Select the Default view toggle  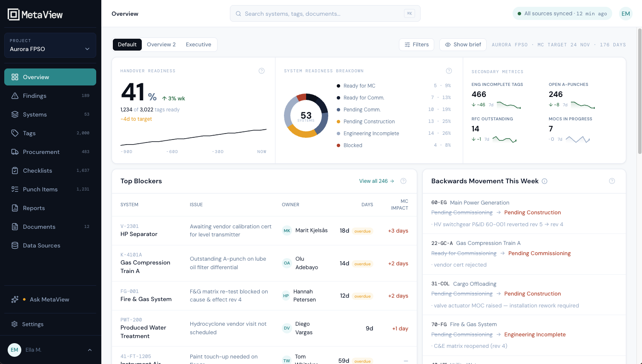tap(127, 45)
